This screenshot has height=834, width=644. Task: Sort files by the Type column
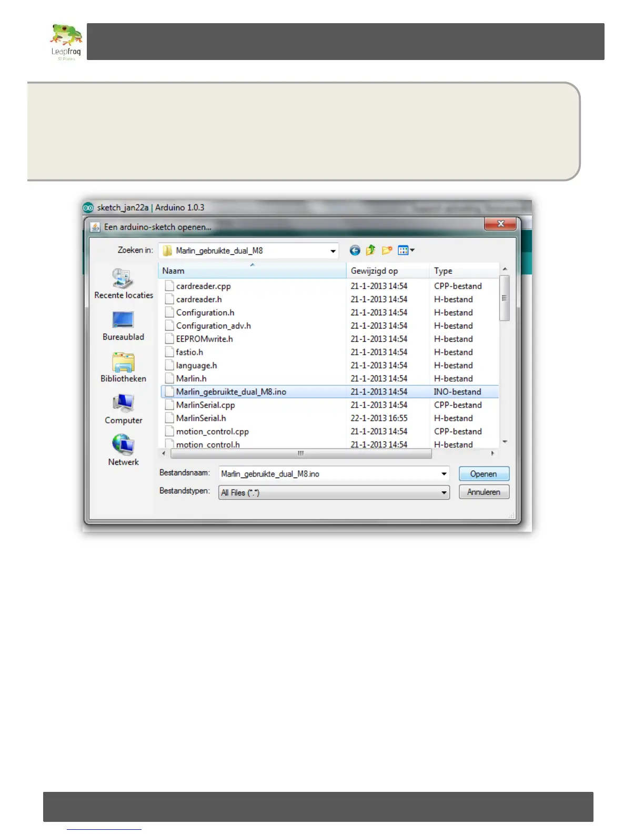pyautogui.click(x=464, y=271)
